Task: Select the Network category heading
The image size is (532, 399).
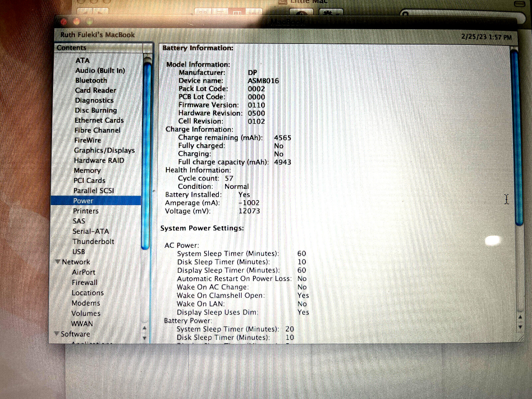Action: 76,262
